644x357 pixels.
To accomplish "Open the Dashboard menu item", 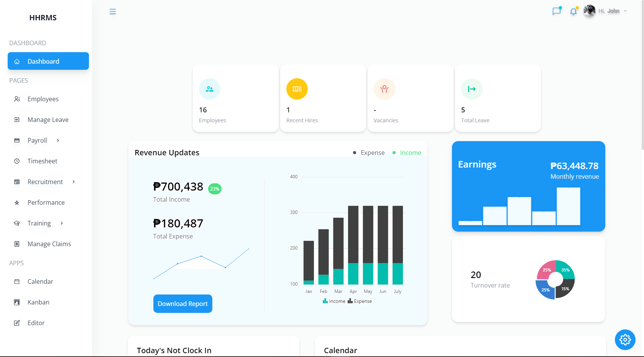I will click(x=48, y=61).
